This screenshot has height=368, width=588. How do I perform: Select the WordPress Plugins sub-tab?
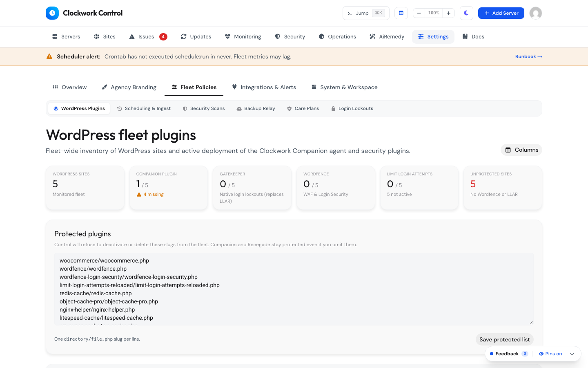79,108
